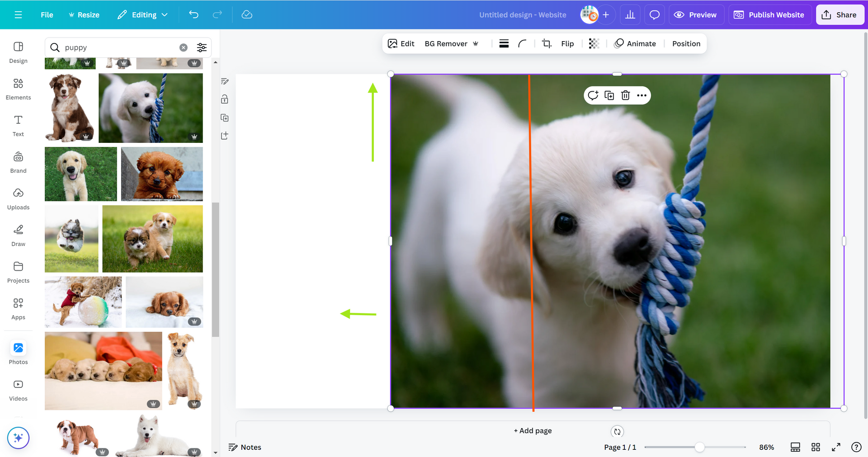The image size is (868, 457).
Task: Open the File menu
Action: pos(47,15)
